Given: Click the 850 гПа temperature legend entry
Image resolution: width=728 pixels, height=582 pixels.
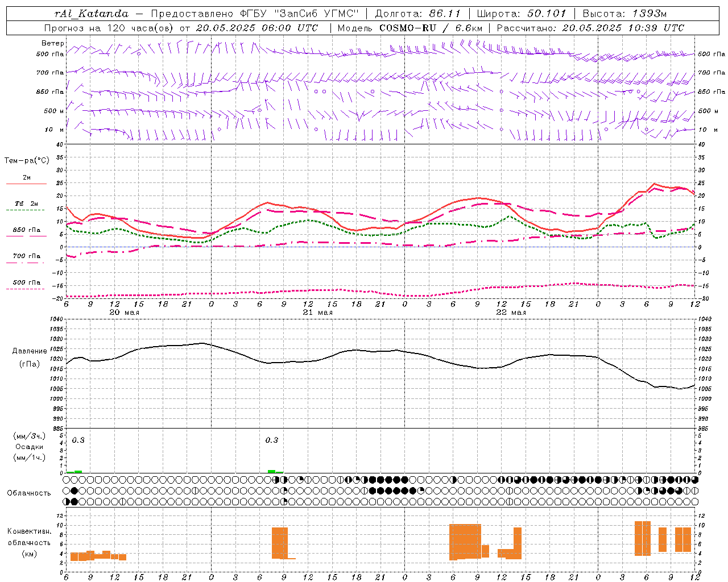Looking at the screenshot, I should point(27,230).
